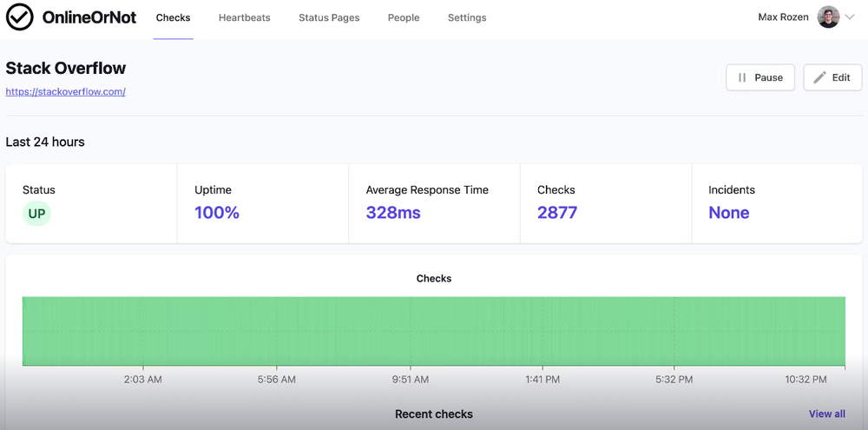The image size is (868, 430).
Task: Open the Settings tab
Action: [x=467, y=17]
